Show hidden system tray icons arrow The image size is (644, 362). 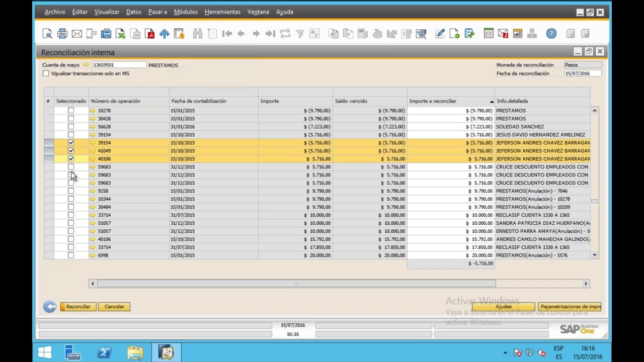[x=505, y=352]
